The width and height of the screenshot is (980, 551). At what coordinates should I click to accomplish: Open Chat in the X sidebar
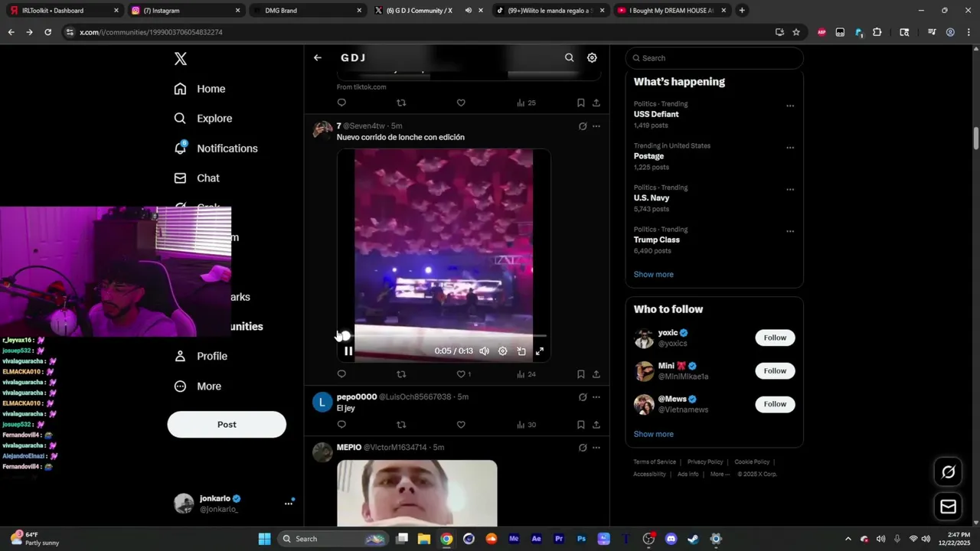click(197, 178)
